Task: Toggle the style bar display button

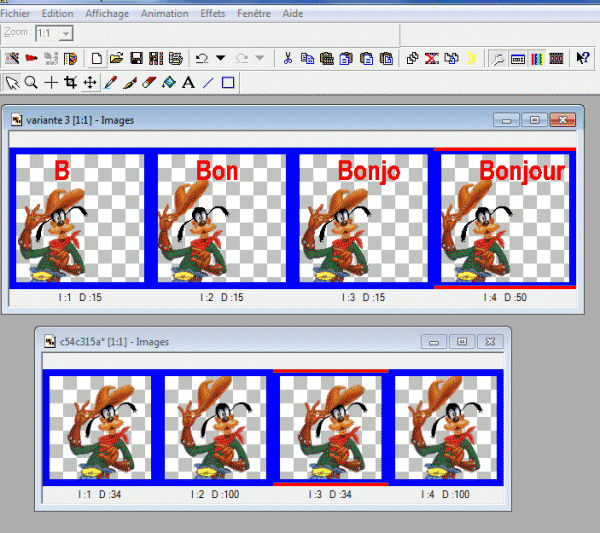Action: click(x=517, y=59)
